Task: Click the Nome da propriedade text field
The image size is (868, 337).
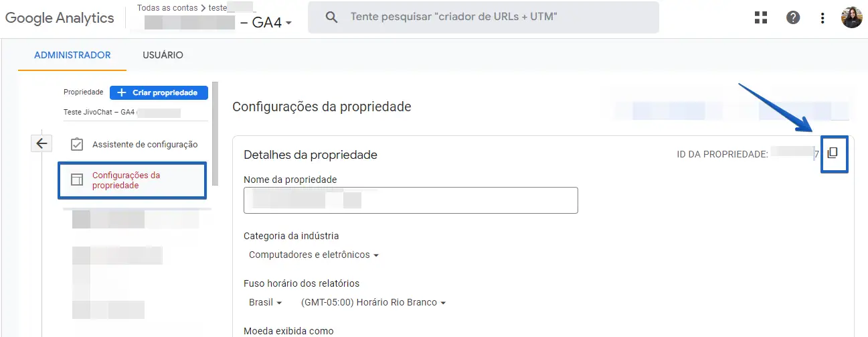Action: tap(410, 200)
